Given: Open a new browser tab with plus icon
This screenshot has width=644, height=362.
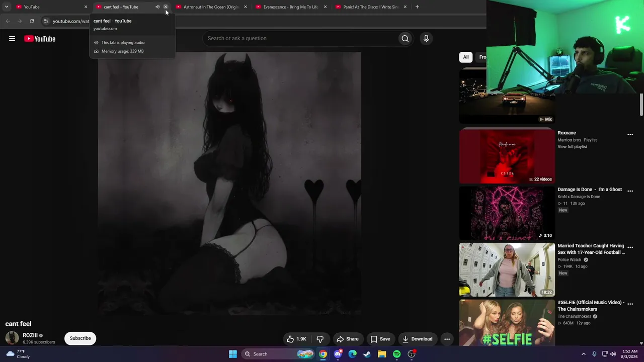Looking at the screenshot, I should [417, 7].
